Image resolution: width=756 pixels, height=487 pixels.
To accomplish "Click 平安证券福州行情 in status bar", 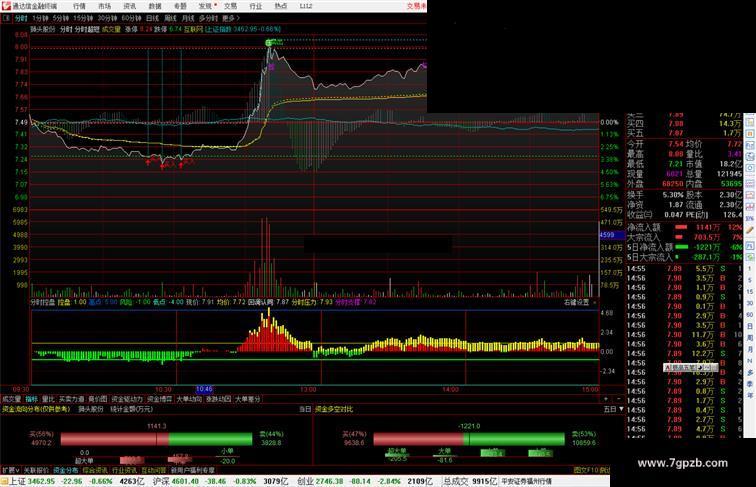I will [x=526, y=481].
